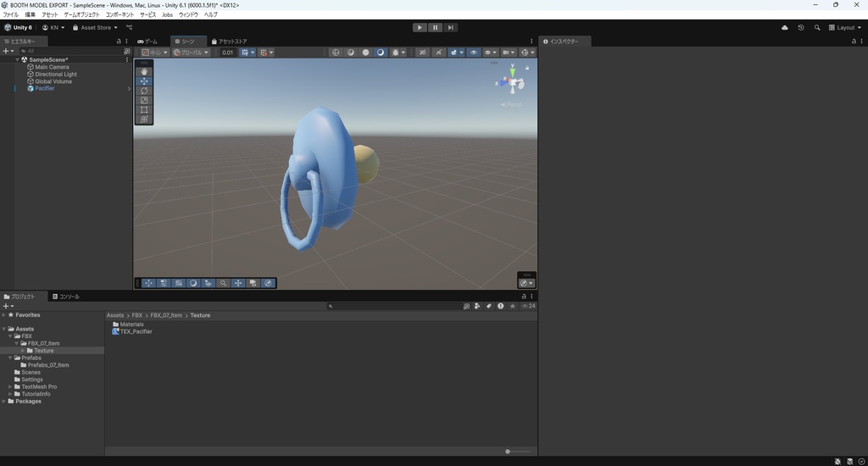The image size is (868, 466).
Task: Click the Unity 6 button
Action: pyautogui.click(x=19, y=27)
